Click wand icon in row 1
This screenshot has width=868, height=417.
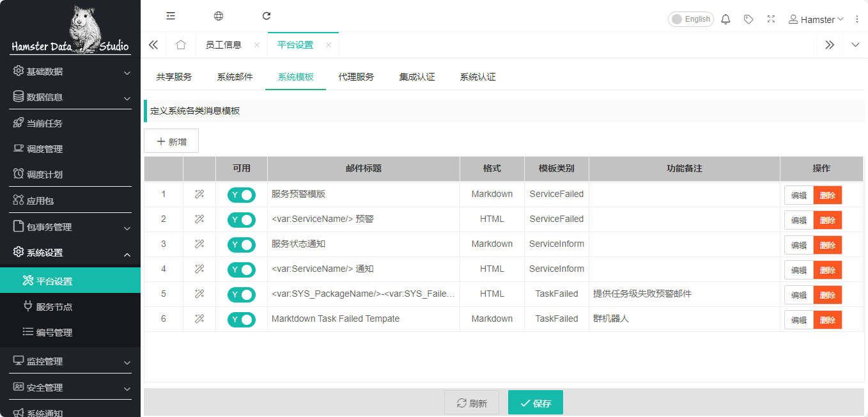tap(199, 194)
